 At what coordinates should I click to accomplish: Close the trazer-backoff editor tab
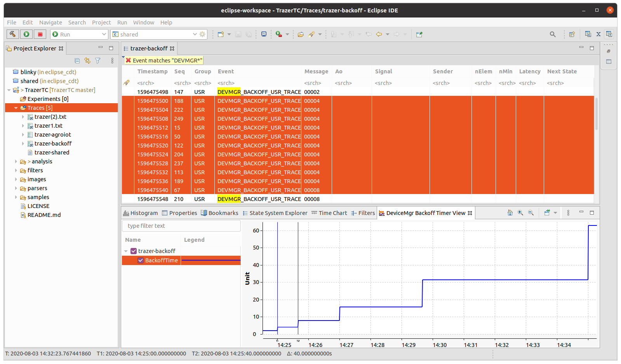[172, 49]
